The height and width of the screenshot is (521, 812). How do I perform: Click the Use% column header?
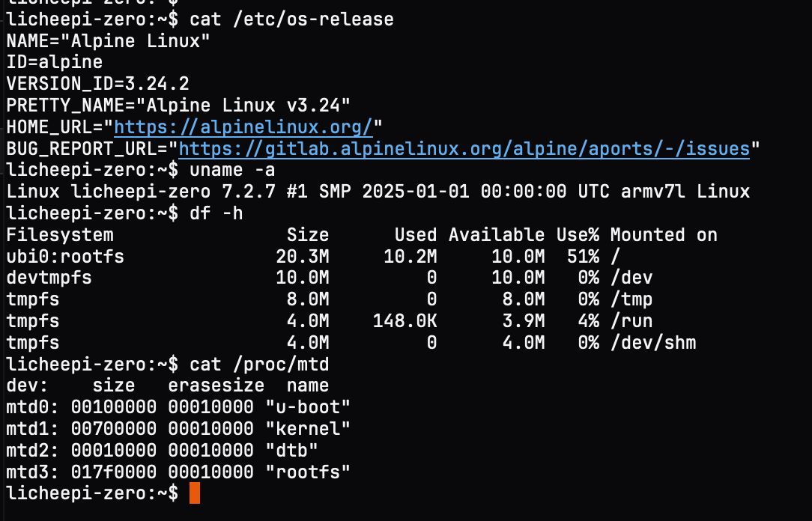click(578, 235)
